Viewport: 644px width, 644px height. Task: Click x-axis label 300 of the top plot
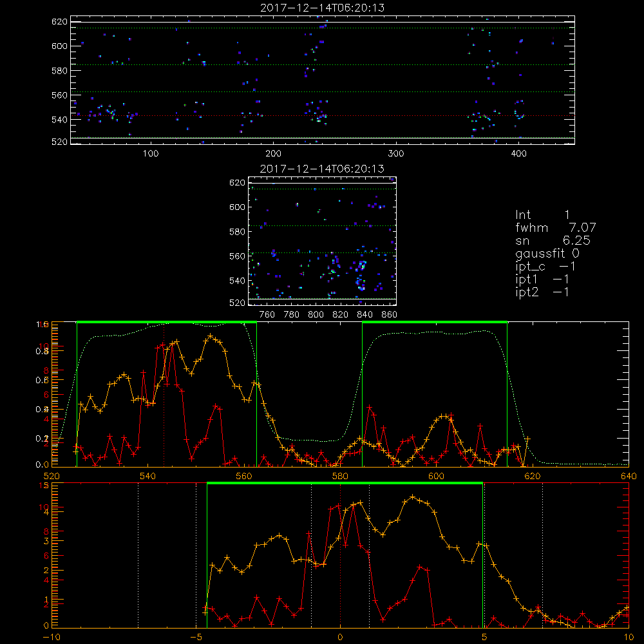click(396, 154)
